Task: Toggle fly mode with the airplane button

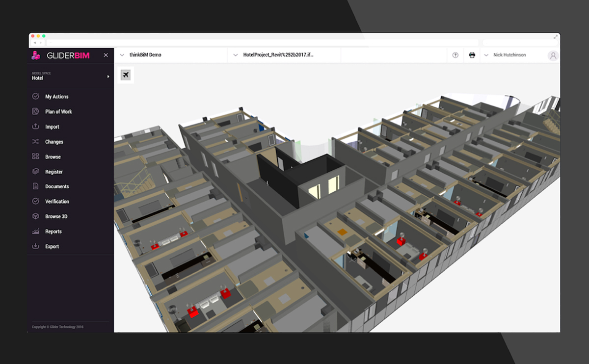Action: pos(125,75)
